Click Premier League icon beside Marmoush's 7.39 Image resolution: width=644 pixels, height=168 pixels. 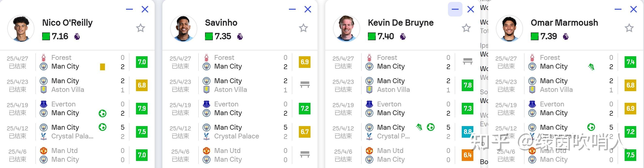pyautogui.click(x=565, y=37)
